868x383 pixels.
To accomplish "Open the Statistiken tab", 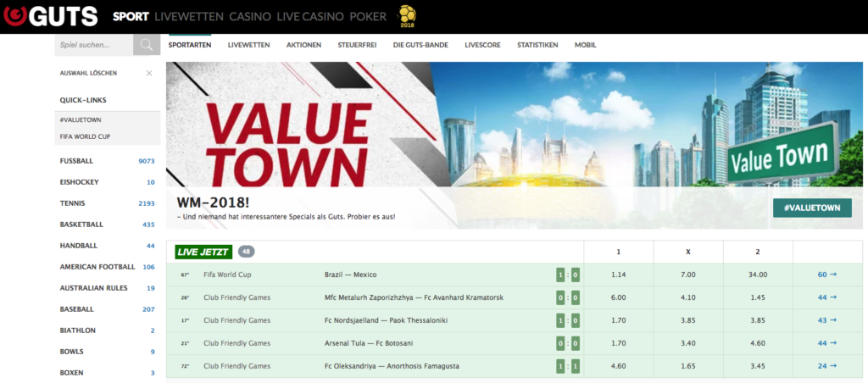I will pos(537,46).
